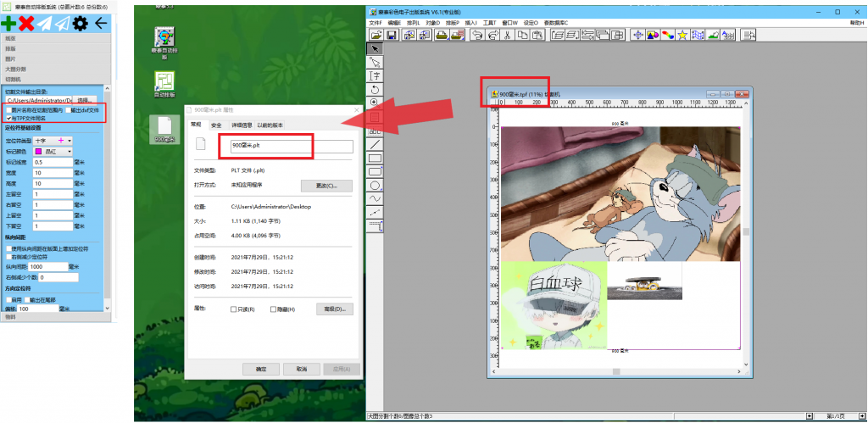868x423 pixels.
Task: Switch to 安全 tab in properties
Action: (216, 125)
